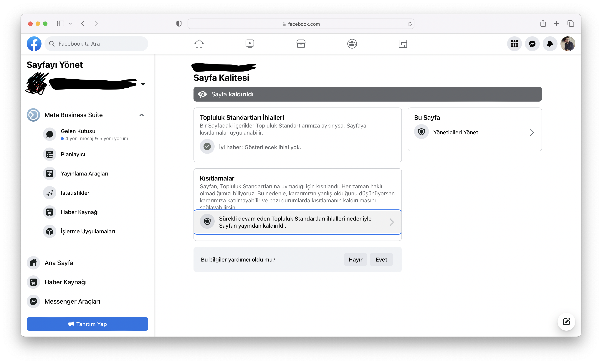Open the Messenger icon in the top bar
Viewport: 602px width, 364px height.
532,44
